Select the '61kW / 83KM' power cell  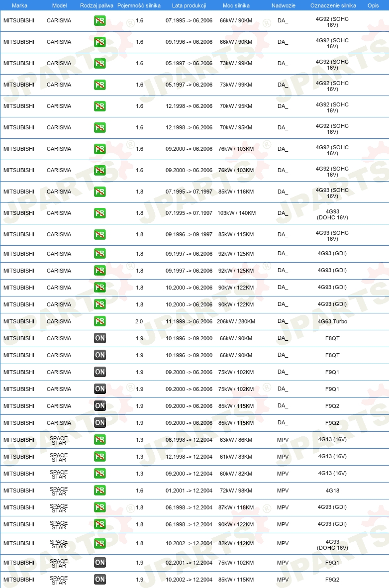pos(236,457)
